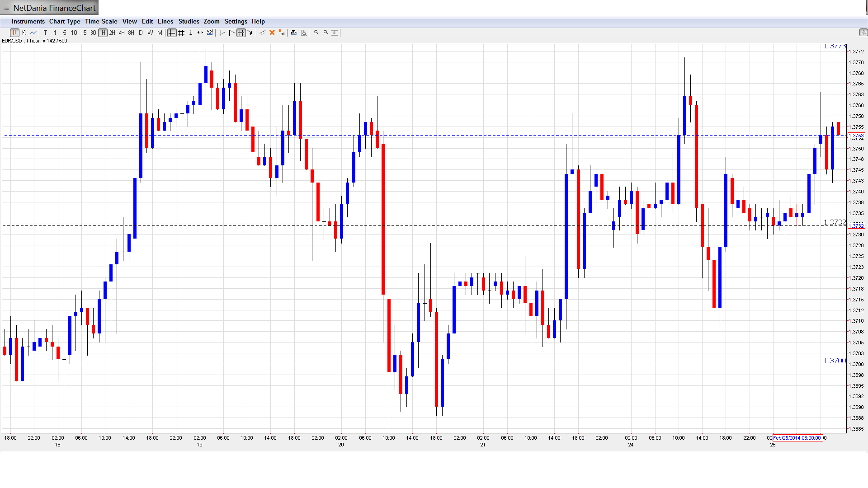Select first line drawing tool icon
Image resolution: width=868 pixels, height=488 pixels.
click(222, 33)
